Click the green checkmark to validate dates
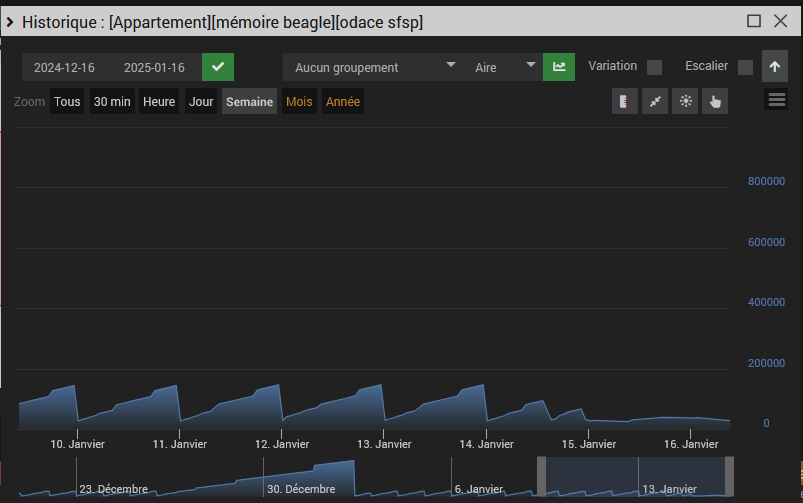The image size is (803, 503). tap(218, 67)
